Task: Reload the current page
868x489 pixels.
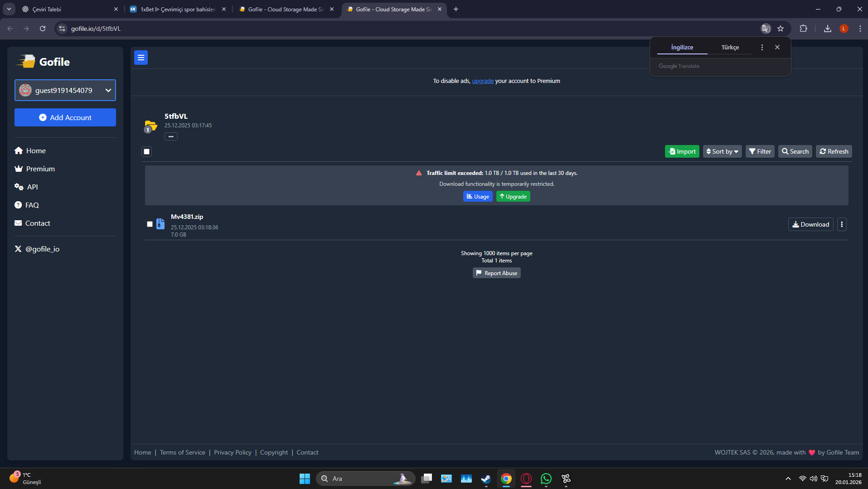Action: coord(43,29)
